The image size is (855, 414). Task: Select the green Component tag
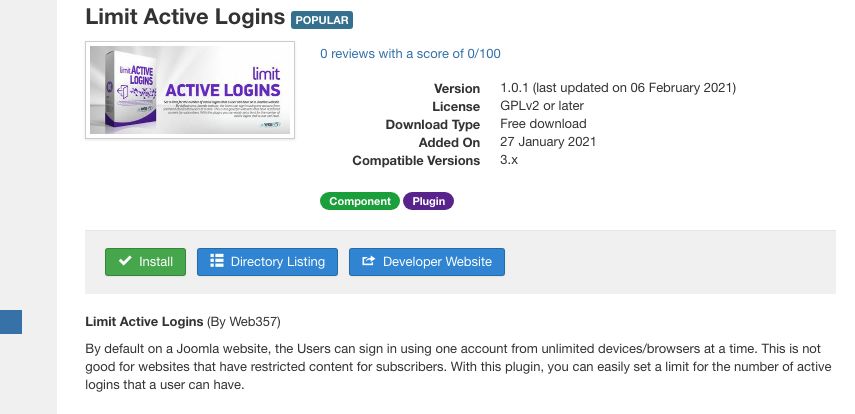pos(360,201)
